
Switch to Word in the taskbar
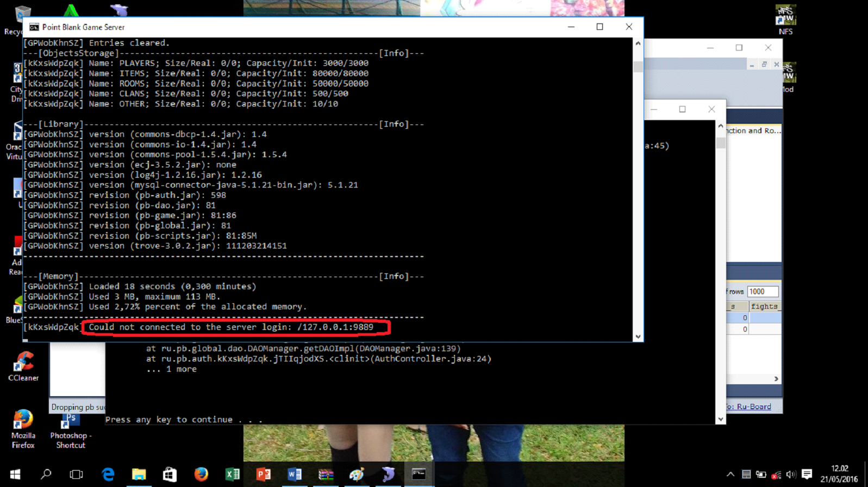tap(295, 474)
